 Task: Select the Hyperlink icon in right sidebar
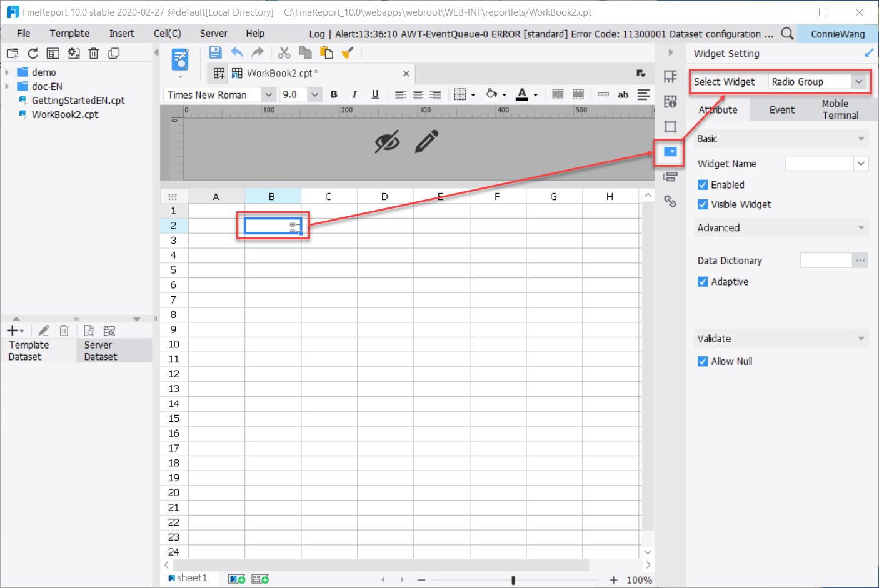click(x=670, y=201)
